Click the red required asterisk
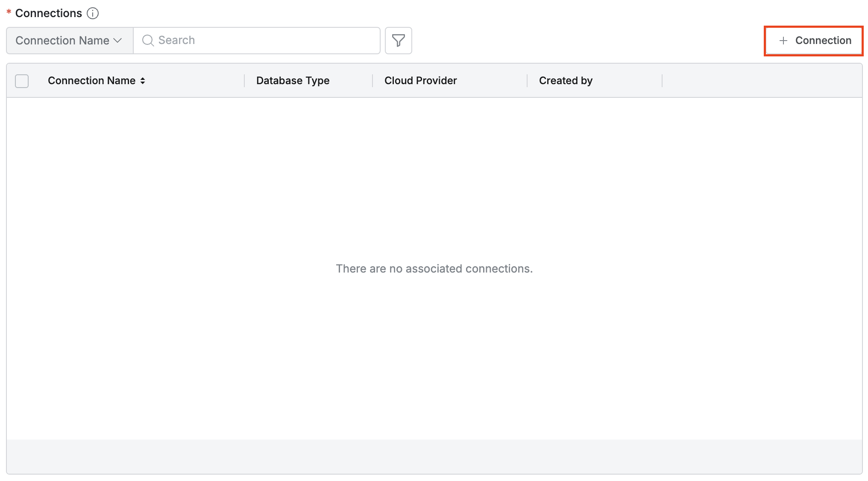Viewport: 868px width, 481px height. 9,12
